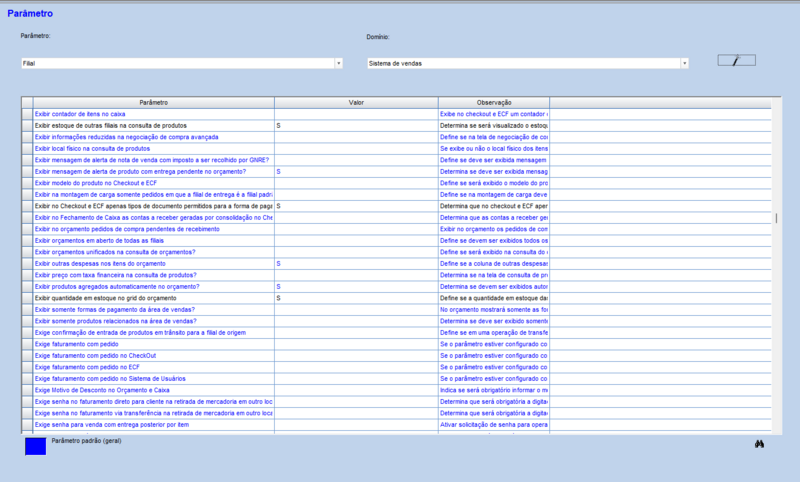This screenshot has height=482, width=800.
Task: Select 'Exibir no Checkout e ECF apenas tipos de documento'
Action: click(154, 206)
